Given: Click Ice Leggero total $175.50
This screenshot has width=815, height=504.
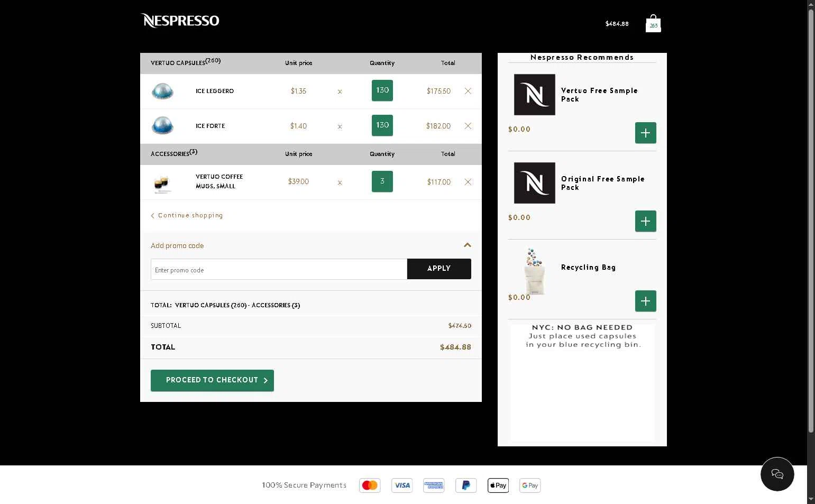Looking at the screenshot, I should 438,91.
